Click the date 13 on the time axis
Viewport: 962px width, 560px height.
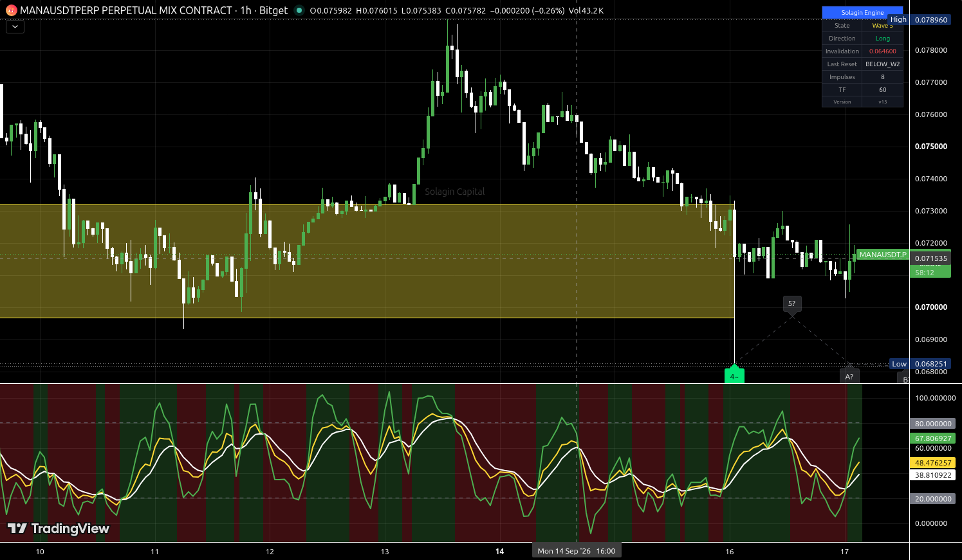point(385,552)
